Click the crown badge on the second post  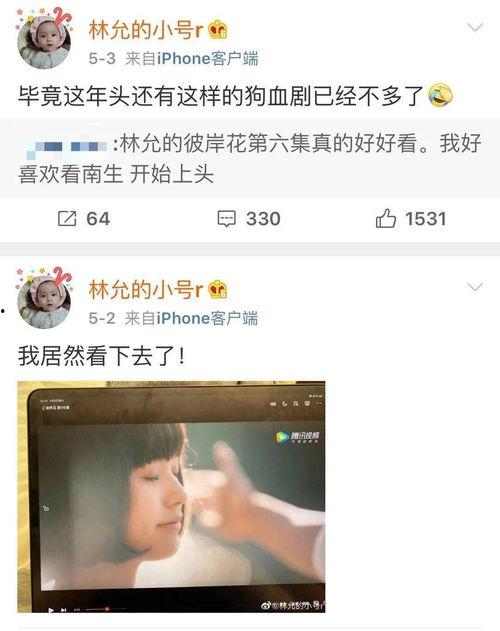(217, 290)
